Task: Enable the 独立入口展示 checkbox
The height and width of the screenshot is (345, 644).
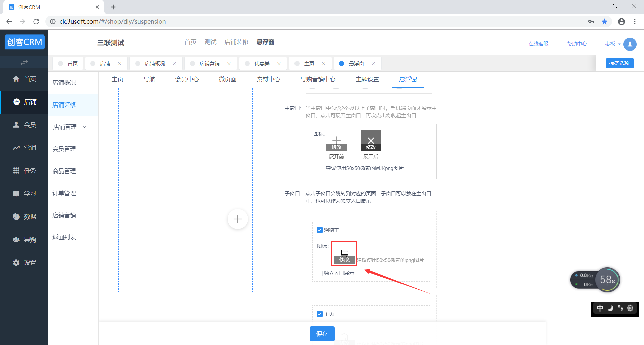Action: pyautogui.click(x=320, y=273)
